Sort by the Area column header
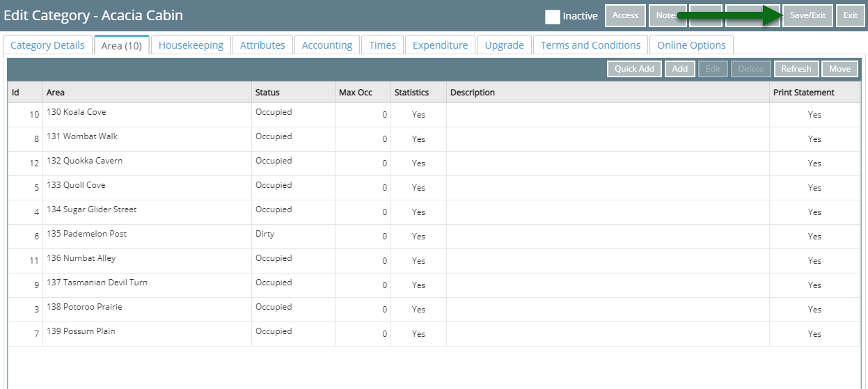Screen dimensions: 868x389 [147, 93]
